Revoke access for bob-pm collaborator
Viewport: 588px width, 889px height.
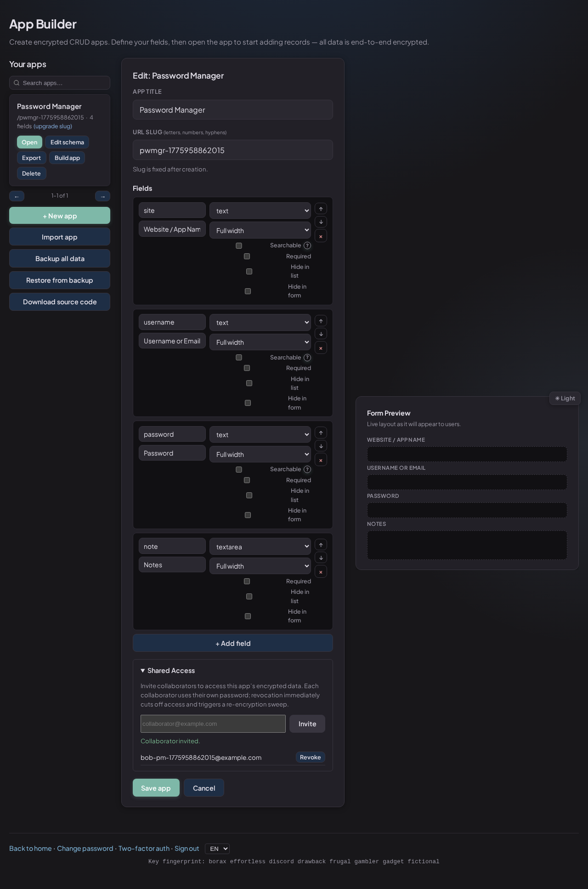310,757
